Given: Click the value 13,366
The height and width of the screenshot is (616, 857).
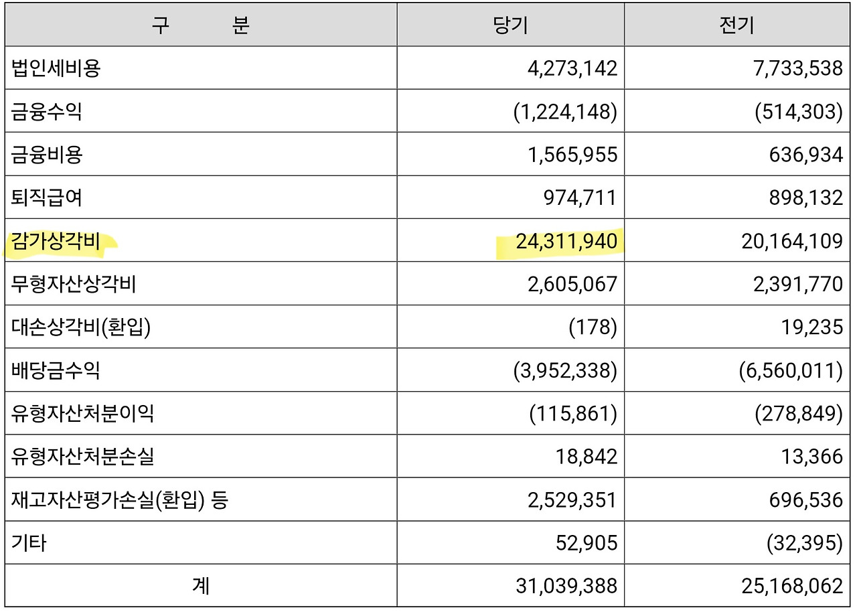Looking at the screenshot, I should tap(813, 457).
